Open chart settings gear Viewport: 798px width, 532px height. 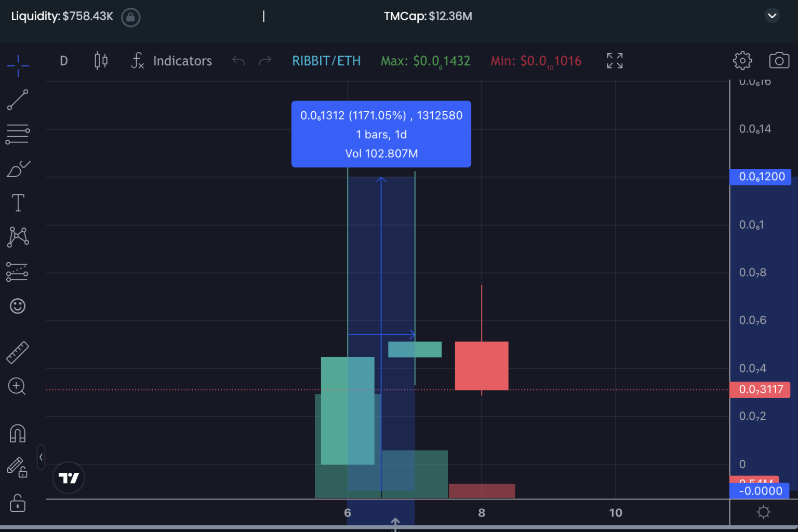tap(742, 61)
